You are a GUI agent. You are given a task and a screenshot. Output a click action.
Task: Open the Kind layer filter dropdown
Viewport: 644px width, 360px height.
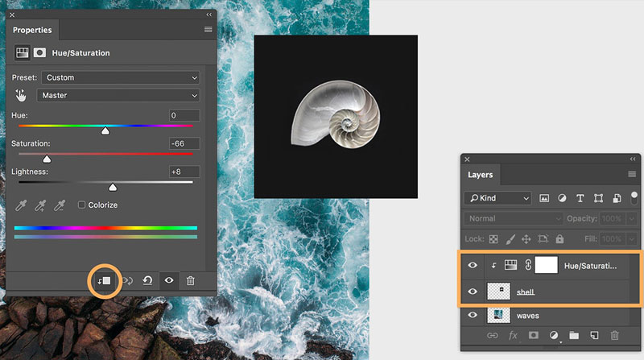coord(499,198)
